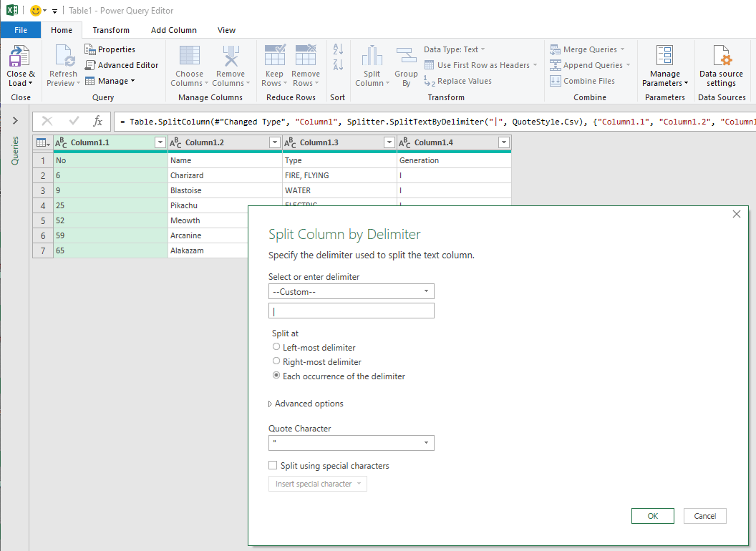Click in the formula bar text
The width and height of the screenshot is (756, 551).
[x=434, y=122]
